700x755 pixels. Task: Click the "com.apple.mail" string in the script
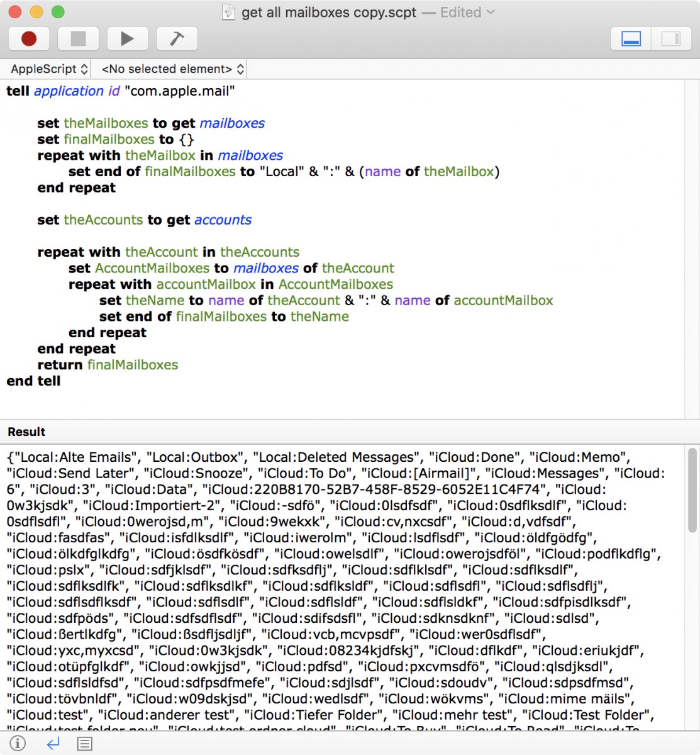[180, 91]
